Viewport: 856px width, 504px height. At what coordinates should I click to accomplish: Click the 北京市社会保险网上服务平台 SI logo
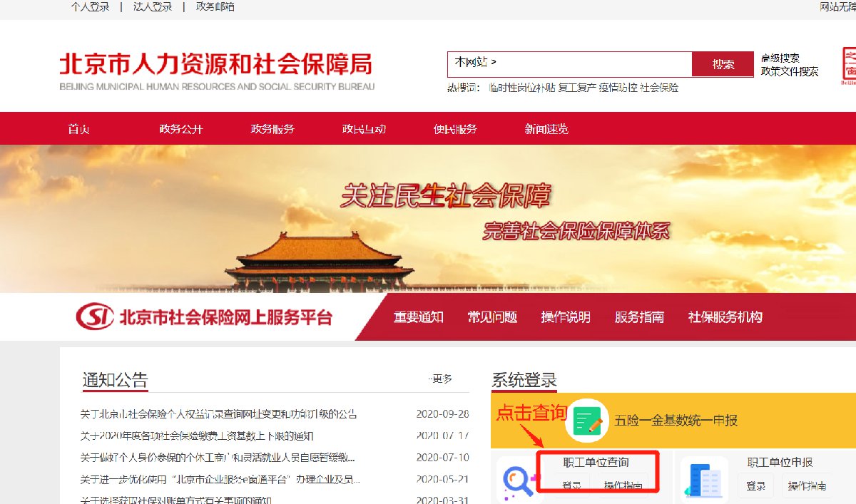pyautogui.click(x=95, y=317)
